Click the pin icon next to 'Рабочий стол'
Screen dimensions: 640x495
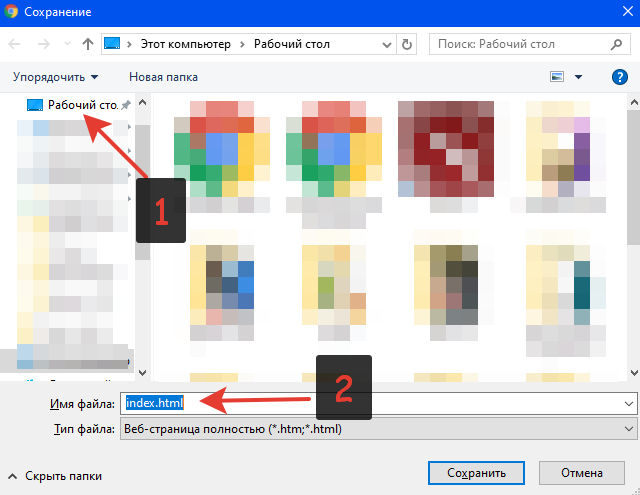click(x=126, y=105)
